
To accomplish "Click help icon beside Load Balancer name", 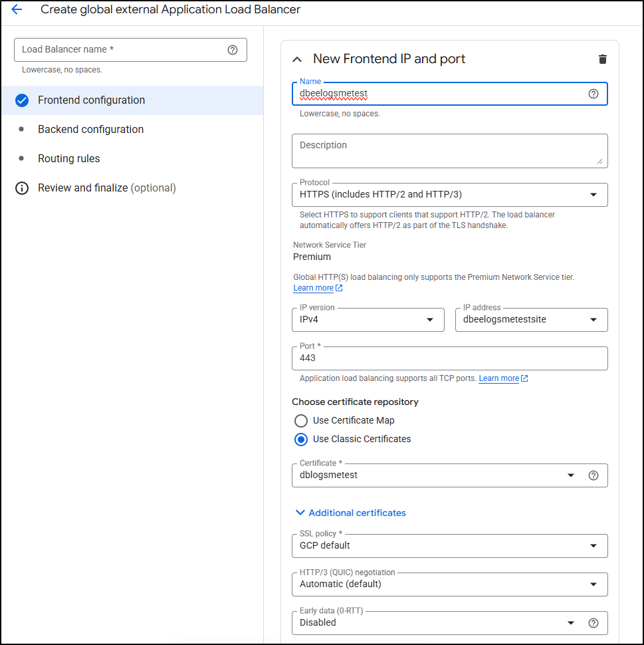I will (233, 50).
